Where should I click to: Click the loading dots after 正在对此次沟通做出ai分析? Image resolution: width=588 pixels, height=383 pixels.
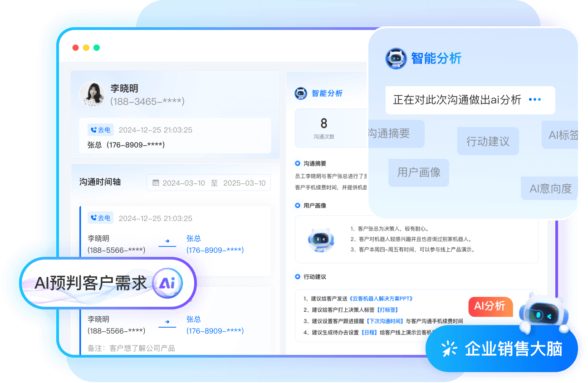(535, 100)
